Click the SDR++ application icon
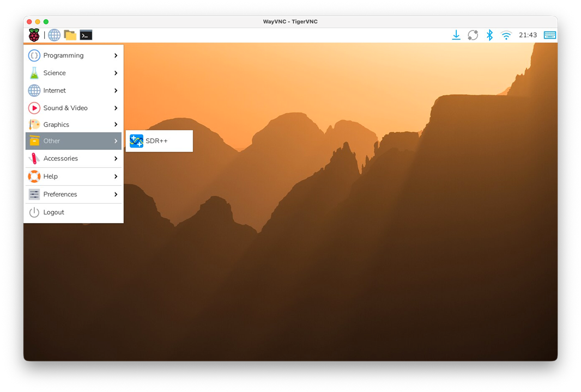 [x=136, y=141]
